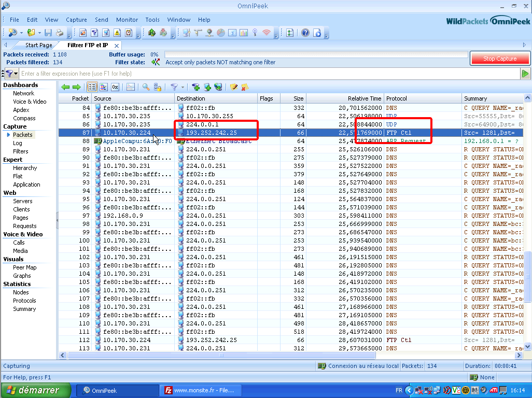Click the globe with arrow packet toolbar icon
This screenshot has height=398, width=532.
point(218,87)
